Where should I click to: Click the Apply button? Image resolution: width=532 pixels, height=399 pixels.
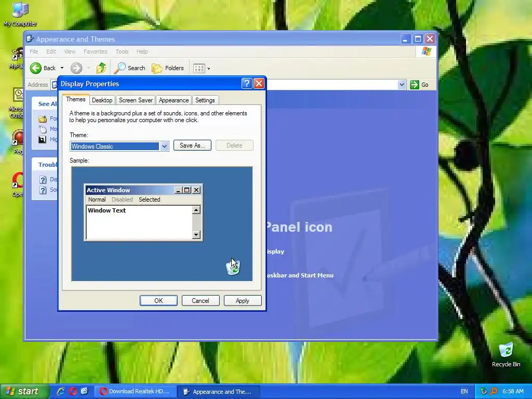click(243, 301)
